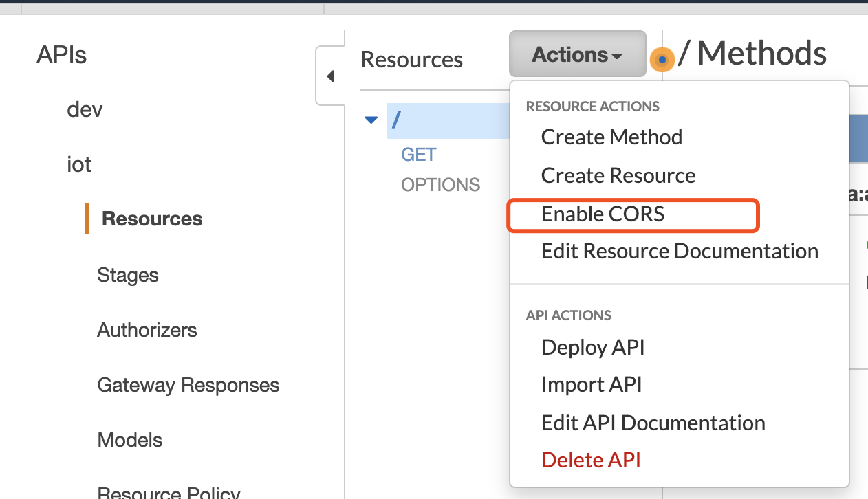Open the Actions dropdown button
868x499 pixels.
click(x=577, y=54)
